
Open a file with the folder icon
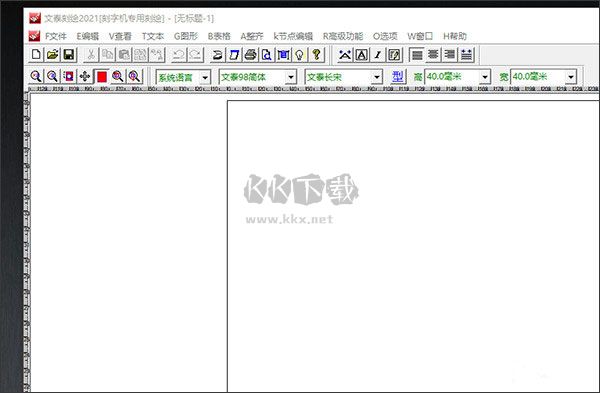pos(52,55)
